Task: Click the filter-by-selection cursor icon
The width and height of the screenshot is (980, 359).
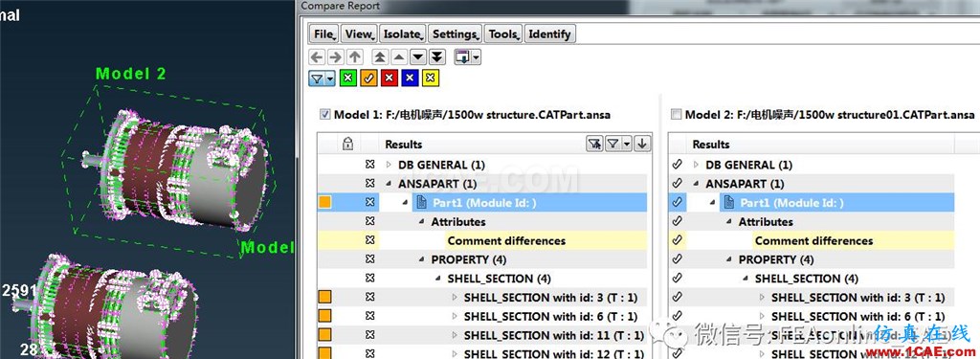Action: click(594, 145)
